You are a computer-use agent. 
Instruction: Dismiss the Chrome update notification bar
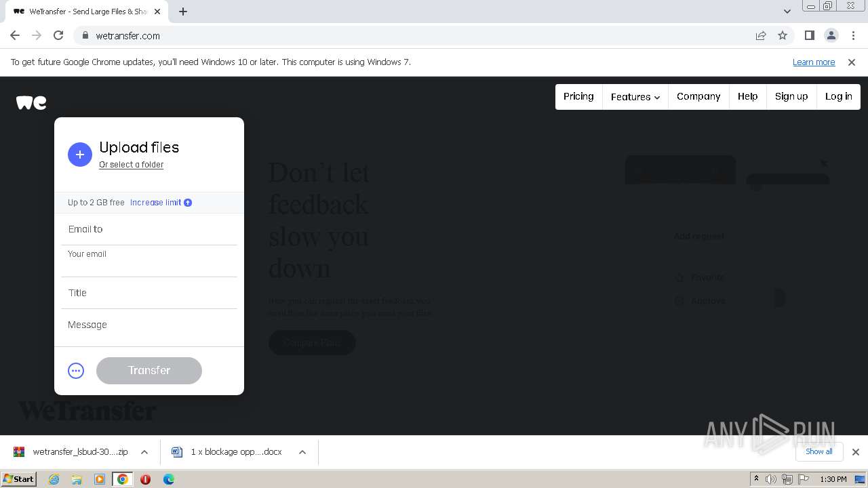click(x=852, y=62)
